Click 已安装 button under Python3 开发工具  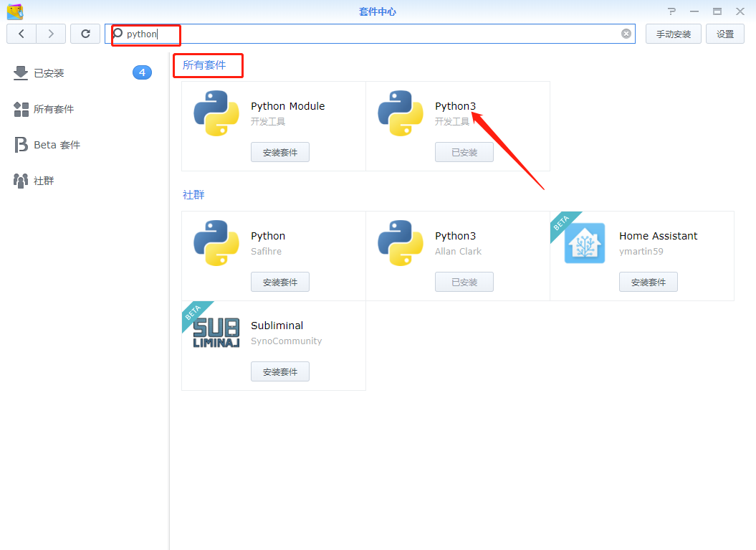click(464, 152)
